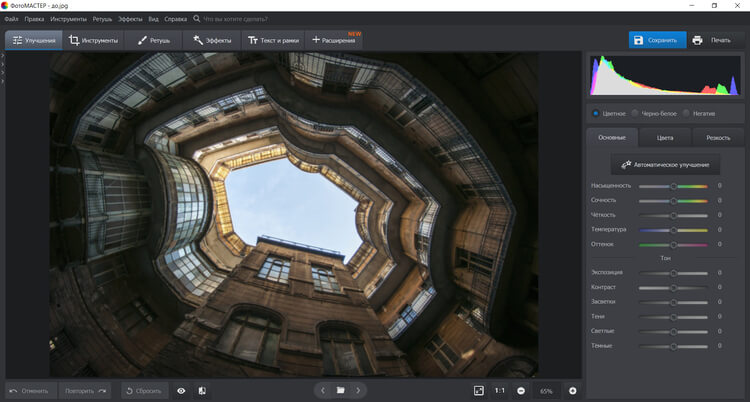Zoom out with the minus icon
Screen dimensions: 750x402
(521, 390)
